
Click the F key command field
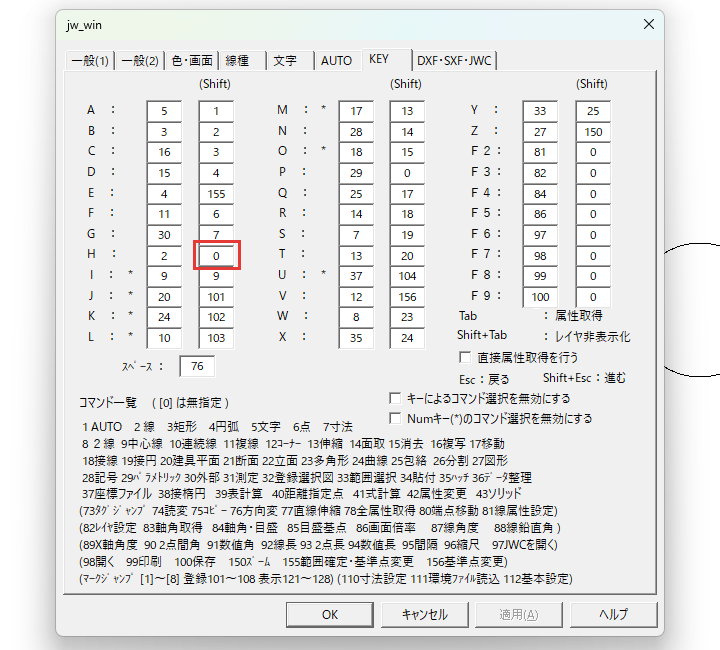click(164, 214)
